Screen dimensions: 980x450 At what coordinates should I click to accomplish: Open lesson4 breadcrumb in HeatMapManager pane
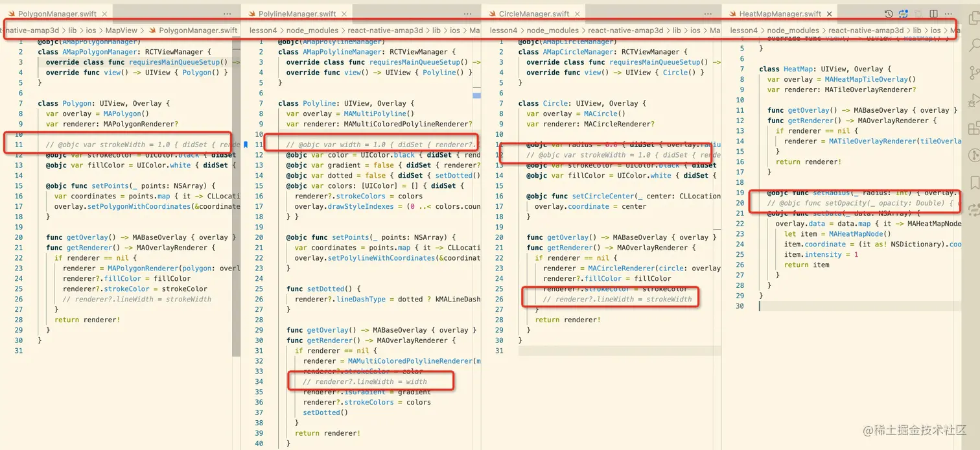click(743, 30)
